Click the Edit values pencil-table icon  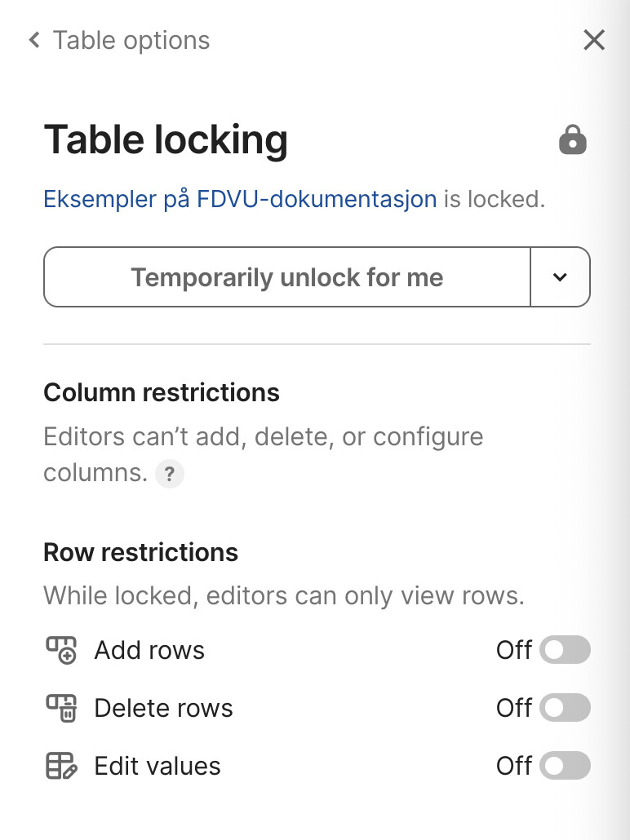click(60, 766)
